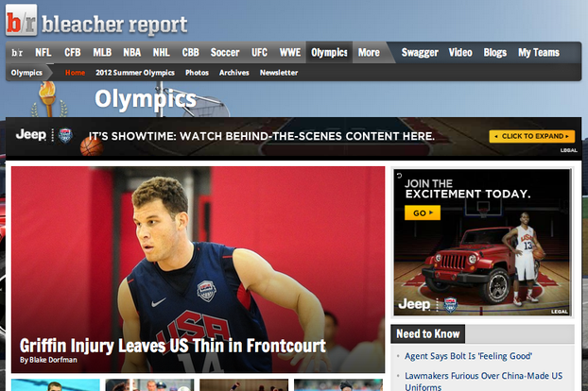Read the China-Made US Uniforms story
The image size is (588, 391).
tap(483, 381)
